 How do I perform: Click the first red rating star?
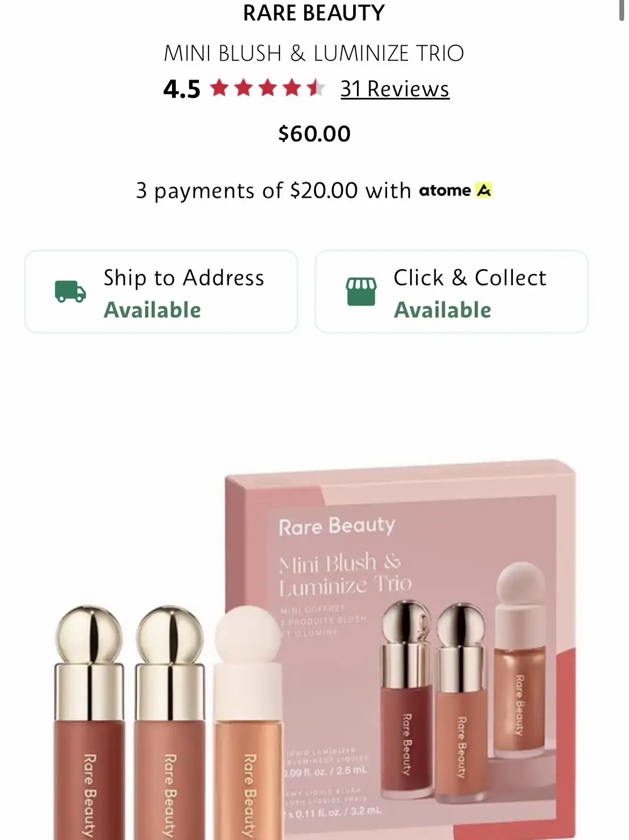(219, 88)
